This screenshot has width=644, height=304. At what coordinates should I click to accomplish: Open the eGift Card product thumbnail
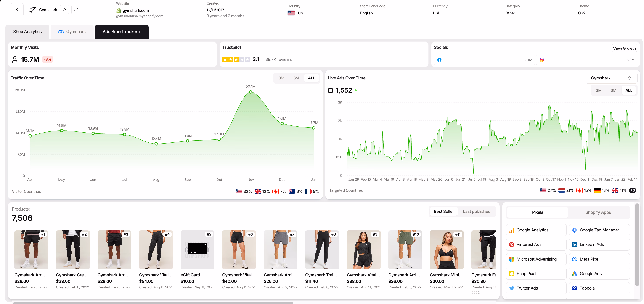tap(197, 250)
